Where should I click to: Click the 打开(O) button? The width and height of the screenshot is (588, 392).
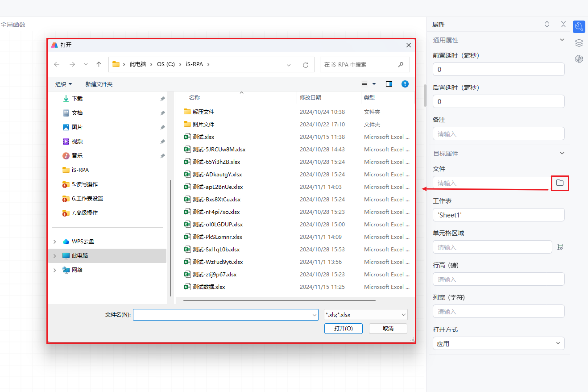343,329
